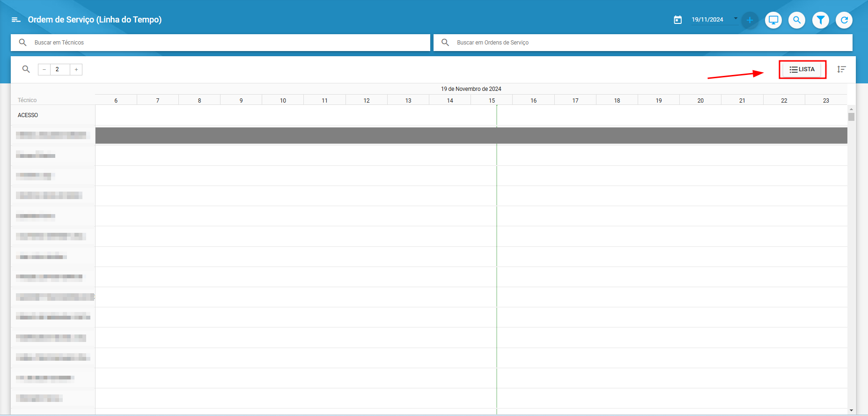The image size is (868, 416).
Task: Click the vertical scrollbar thumb of timeline
Action: click(851, 117)
